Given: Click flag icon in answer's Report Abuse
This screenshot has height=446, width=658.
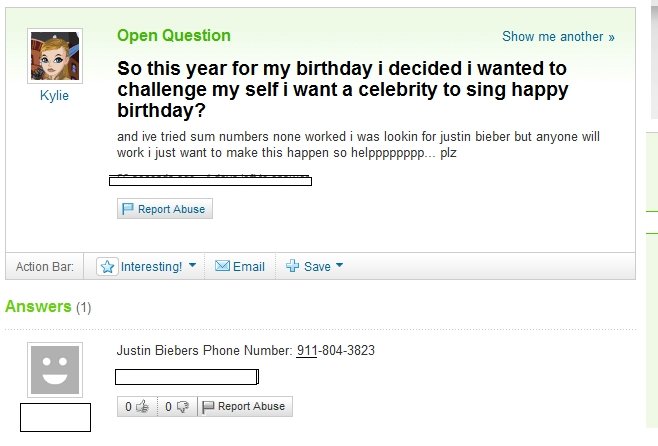Looking at the screenshot, I should pos(208,407).
